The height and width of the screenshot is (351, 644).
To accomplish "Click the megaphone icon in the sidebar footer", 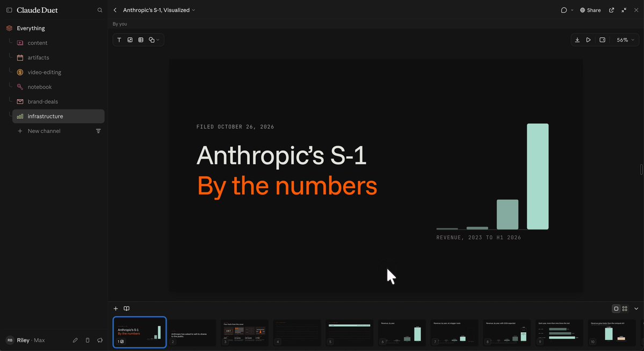I will point(100,340).
